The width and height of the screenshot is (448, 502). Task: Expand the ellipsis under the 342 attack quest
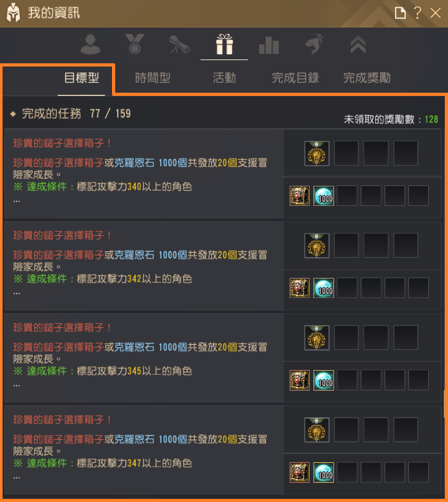[17, 294]
